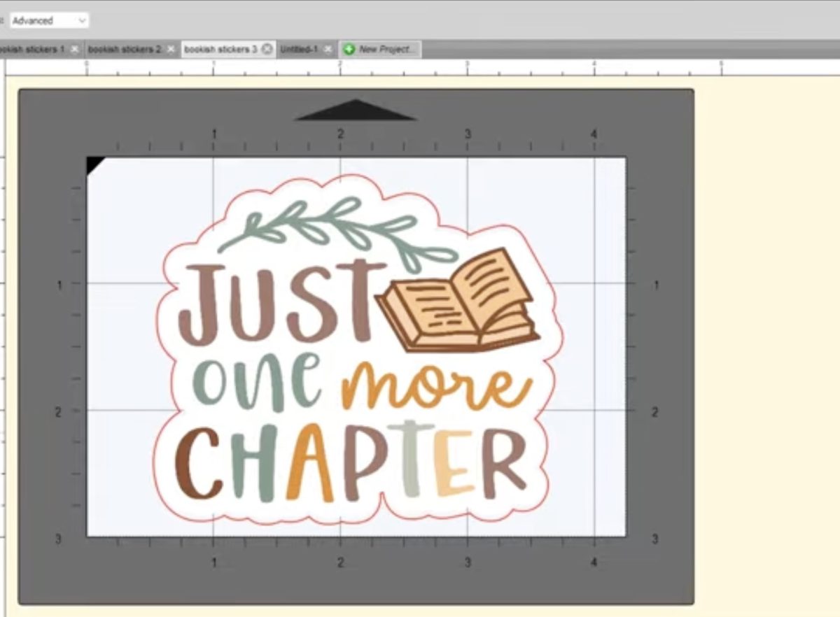The height and width of the screenshot is (617, 840).
Task: Close the bookish stickers 2 tab
Action: [171, 50]
